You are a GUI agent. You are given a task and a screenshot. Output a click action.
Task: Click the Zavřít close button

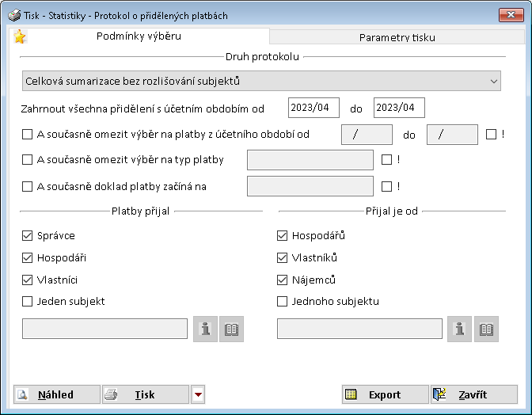click(473, 394)
